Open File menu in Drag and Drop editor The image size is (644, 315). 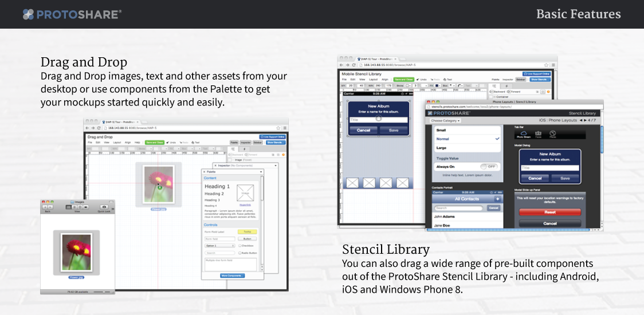90,143
